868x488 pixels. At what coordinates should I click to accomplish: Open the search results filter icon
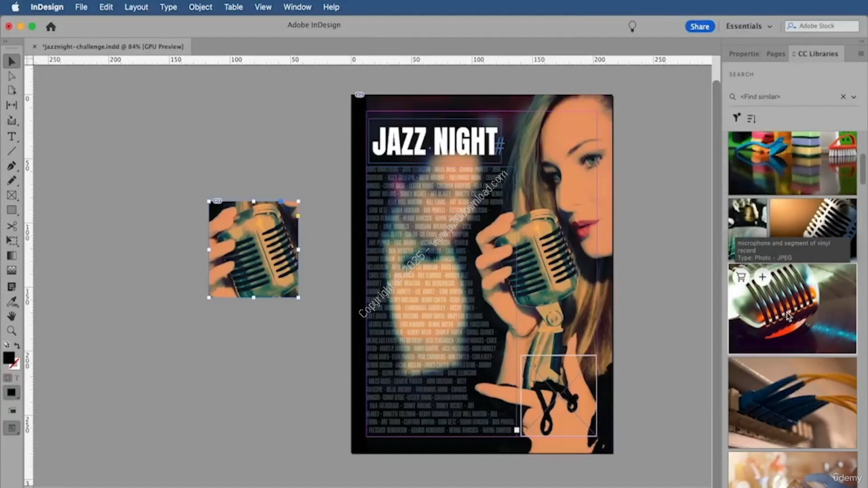[736, 118]
